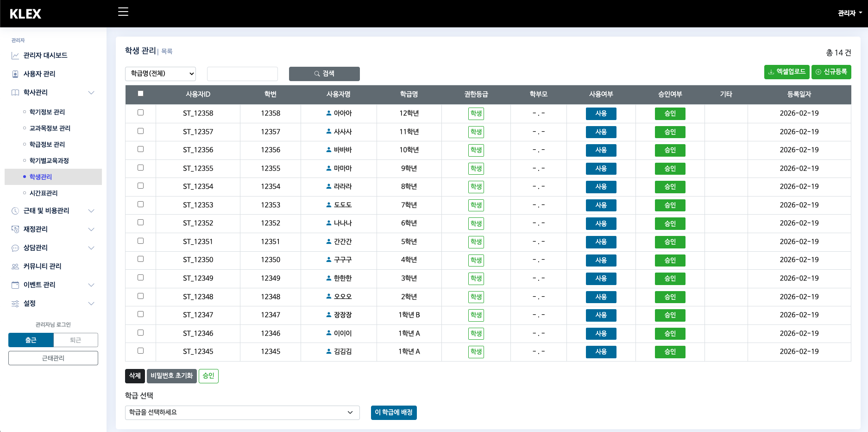This screenshot has width=868, height=432.
Task: Open the admin dashboard chart icon
Action: point(15,56)
